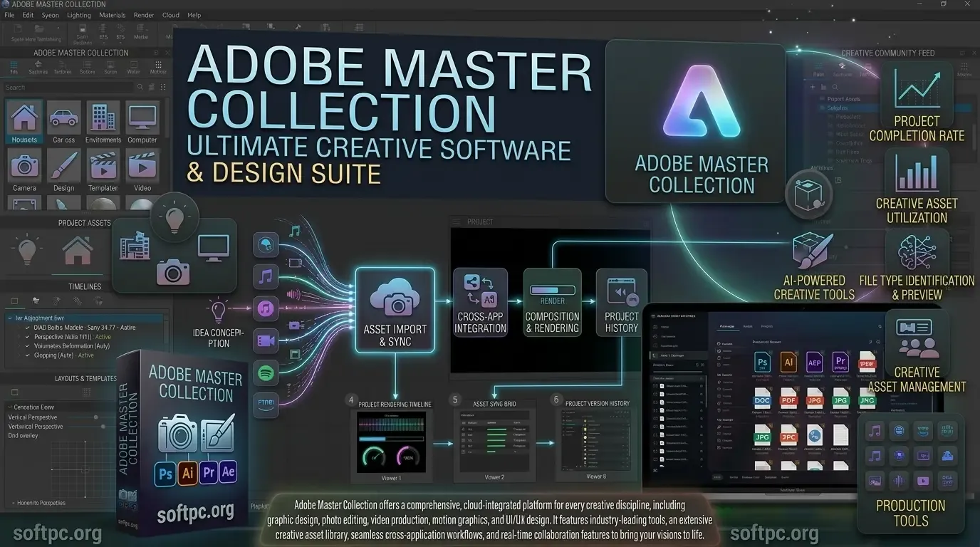Viewport: 980px width, 547px height.
Task: Click the Ps badge on the product box
Action: click(165, 474)
